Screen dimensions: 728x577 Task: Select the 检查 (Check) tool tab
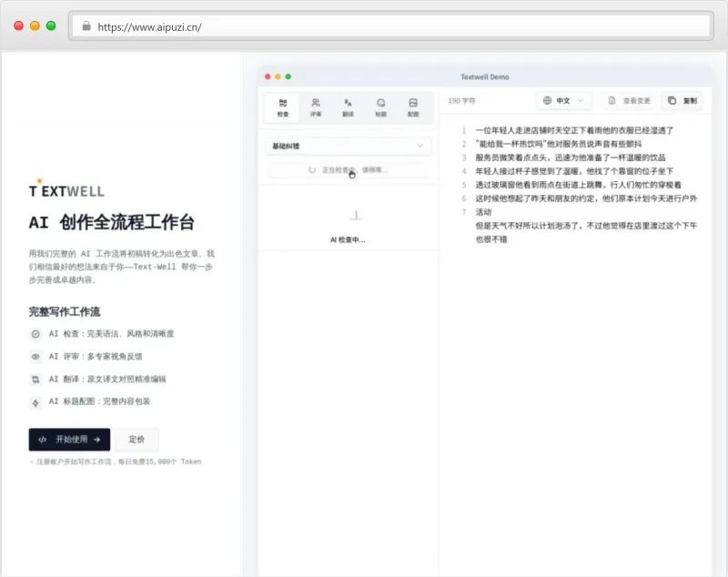283,107
